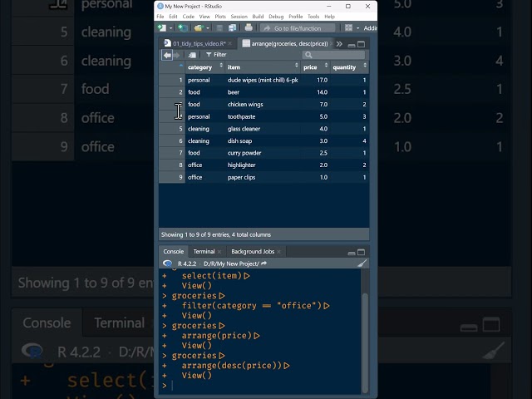Open the Session menu
This screenshot has width=532, height=399.
pyautogui.click(x=239, y=17)
